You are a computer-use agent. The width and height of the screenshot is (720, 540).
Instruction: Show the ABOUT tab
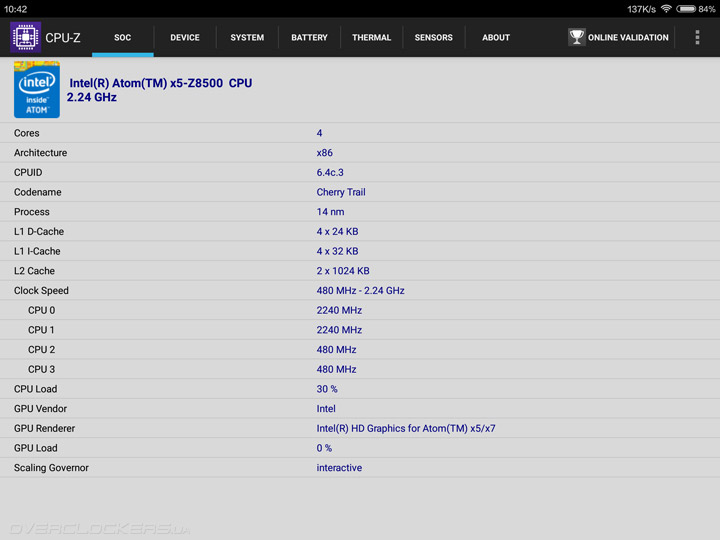496,38
